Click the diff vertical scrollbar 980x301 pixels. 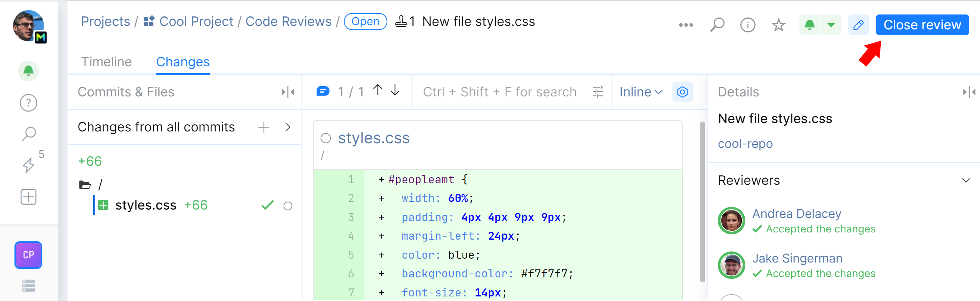[703, 202]
